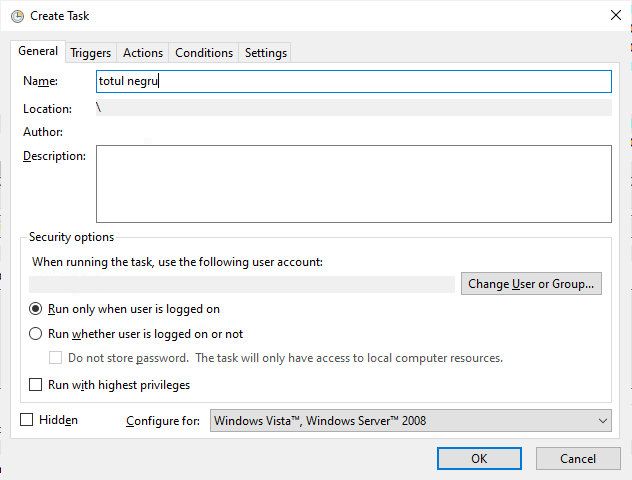Open the Triggers tab

(x=90, y=53)
